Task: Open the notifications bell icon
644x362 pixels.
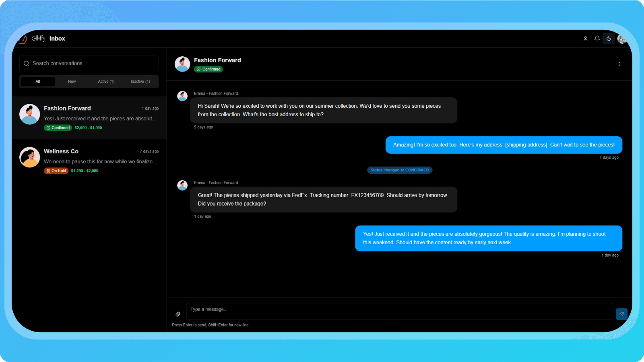Action: 597,38
